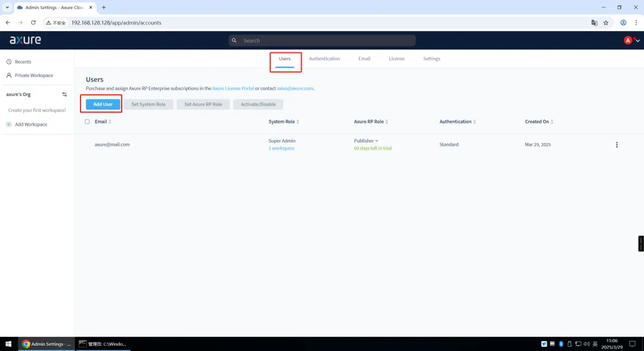The width and height of the screenshot is (644, 351).
Task: Open the 1 workspace link
Action: point(281,148)
